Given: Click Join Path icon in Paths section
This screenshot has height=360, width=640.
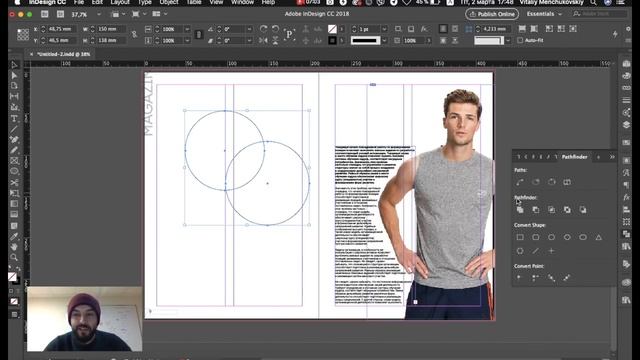Looking at the screenshot, I should 520,182.
